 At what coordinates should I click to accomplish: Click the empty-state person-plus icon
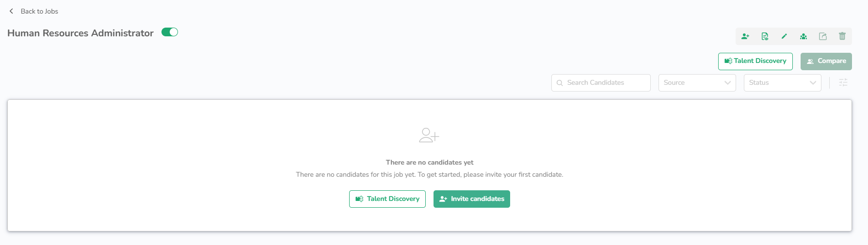tap(429, 135)
